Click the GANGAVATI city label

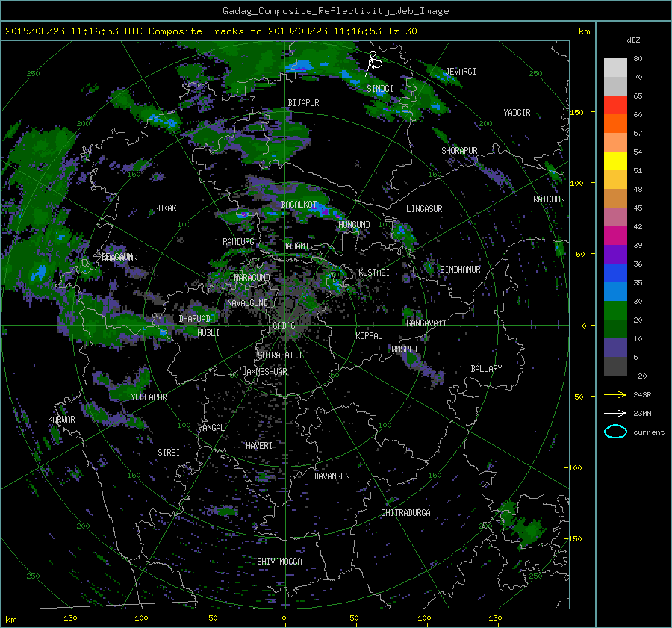(426, 323)
